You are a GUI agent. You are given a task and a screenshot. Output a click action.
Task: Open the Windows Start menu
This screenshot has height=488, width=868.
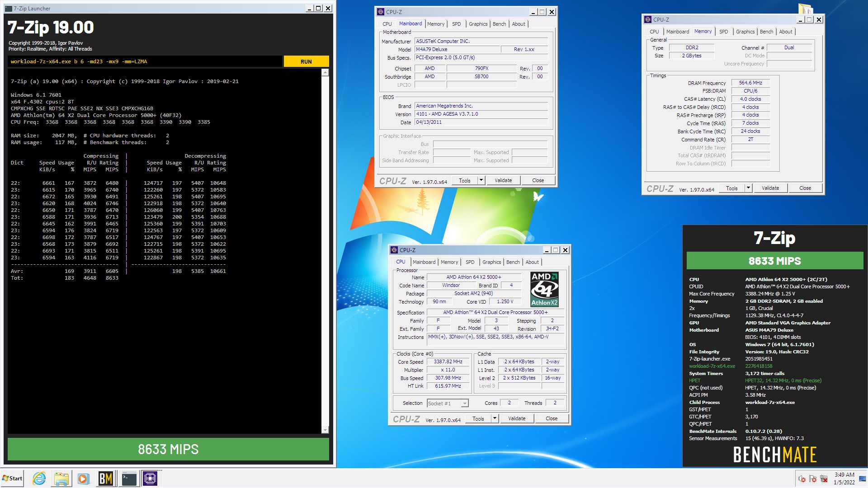click(x=12, y=478)
